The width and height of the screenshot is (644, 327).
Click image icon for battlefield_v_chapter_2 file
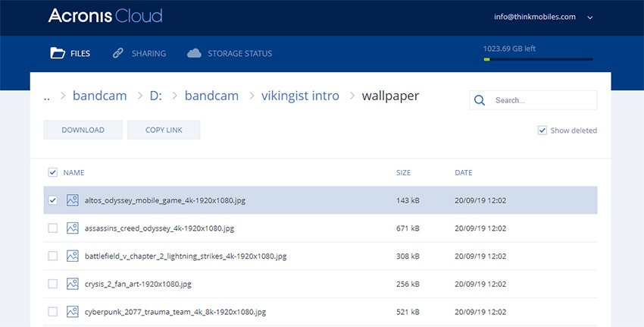coord(73,256)
